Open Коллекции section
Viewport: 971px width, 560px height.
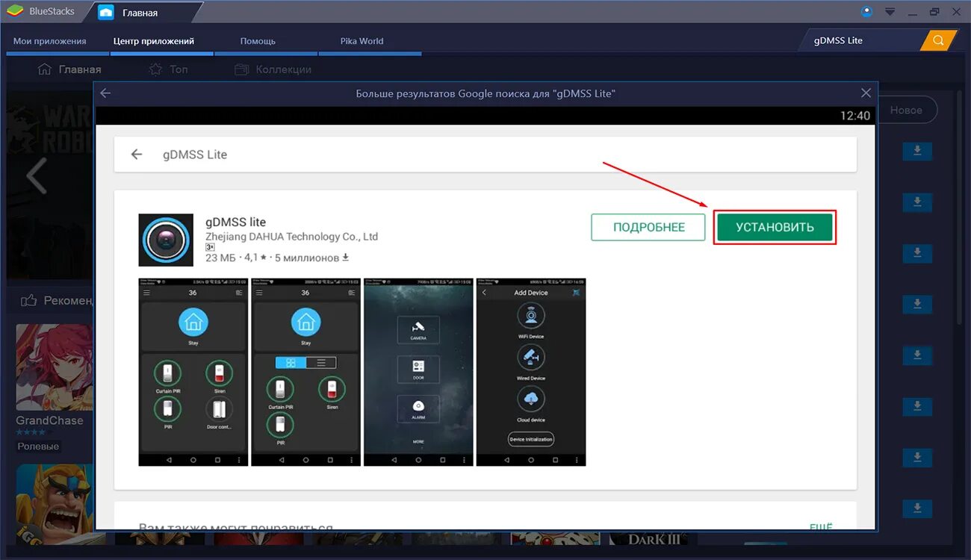coord(273,69)
